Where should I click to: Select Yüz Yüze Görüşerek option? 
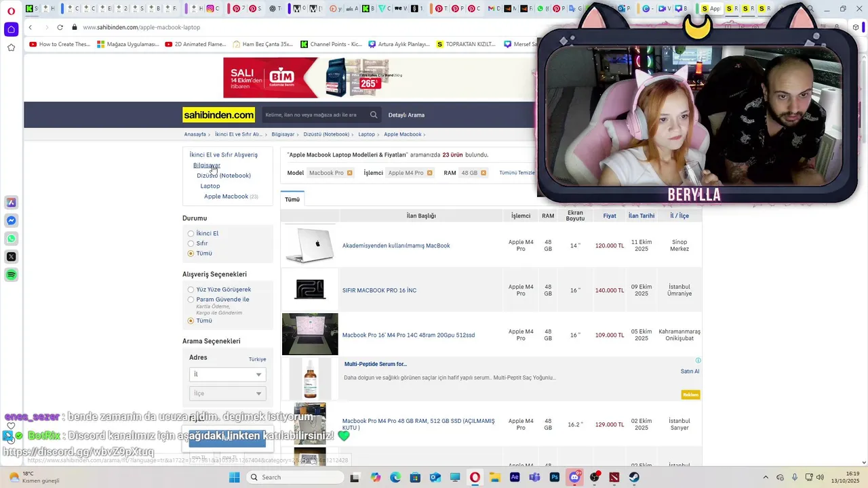tap(191, 289)
